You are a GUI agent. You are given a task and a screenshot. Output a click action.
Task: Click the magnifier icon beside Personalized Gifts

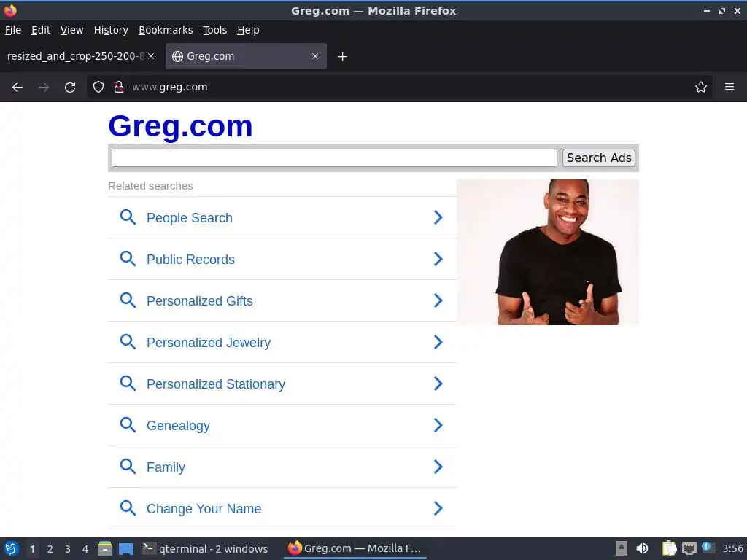click(128, 300)
